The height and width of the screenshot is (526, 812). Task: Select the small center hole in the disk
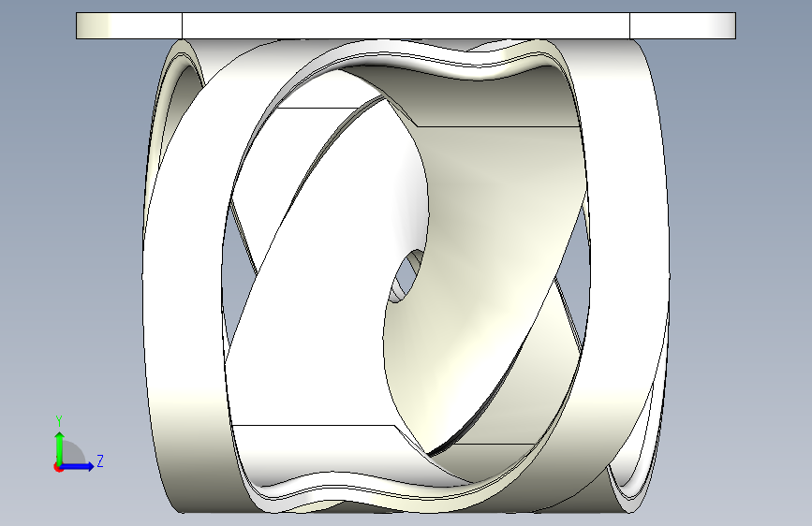[x=407, y=276]
